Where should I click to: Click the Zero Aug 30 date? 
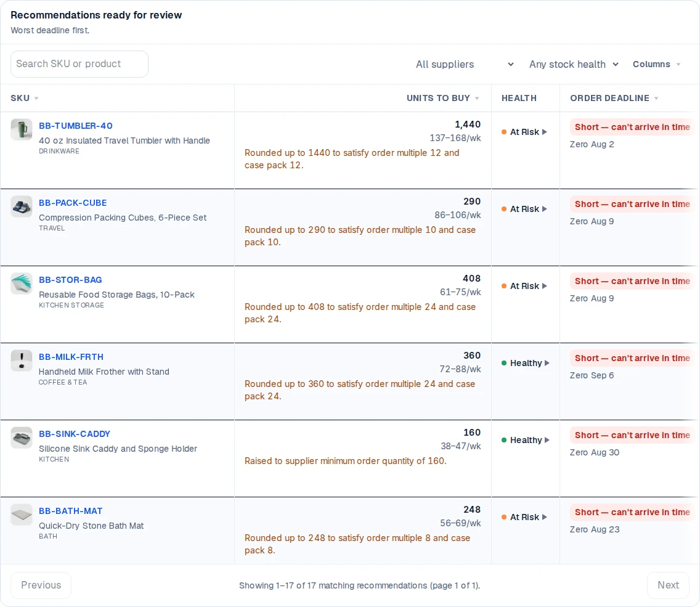594,452
